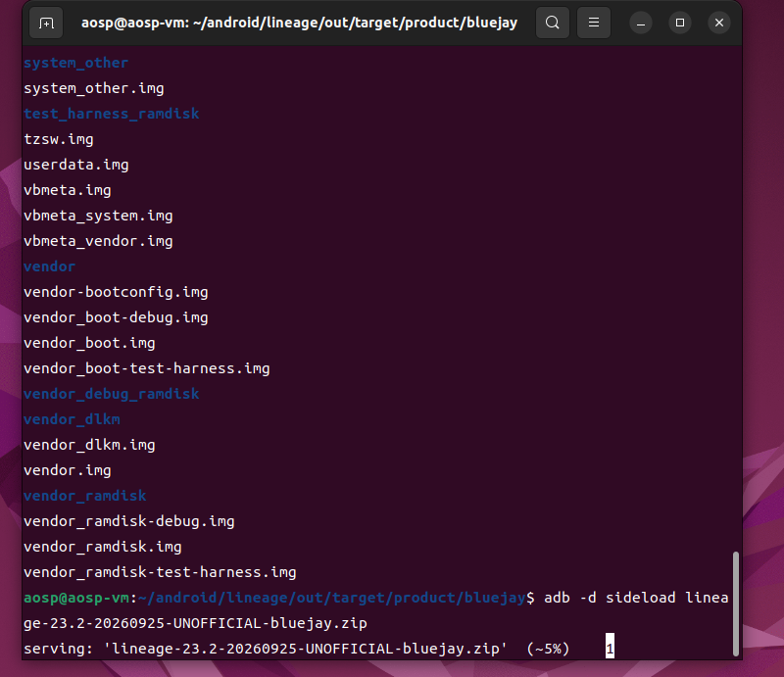Click the green aosp@aosp-vm prompt text
The height and width of the screenshot is (677, 784).
76,598
